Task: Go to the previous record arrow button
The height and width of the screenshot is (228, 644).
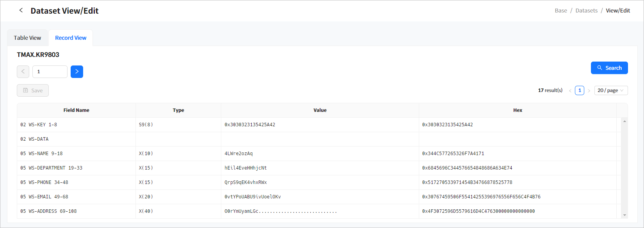Action: (23, 72)
